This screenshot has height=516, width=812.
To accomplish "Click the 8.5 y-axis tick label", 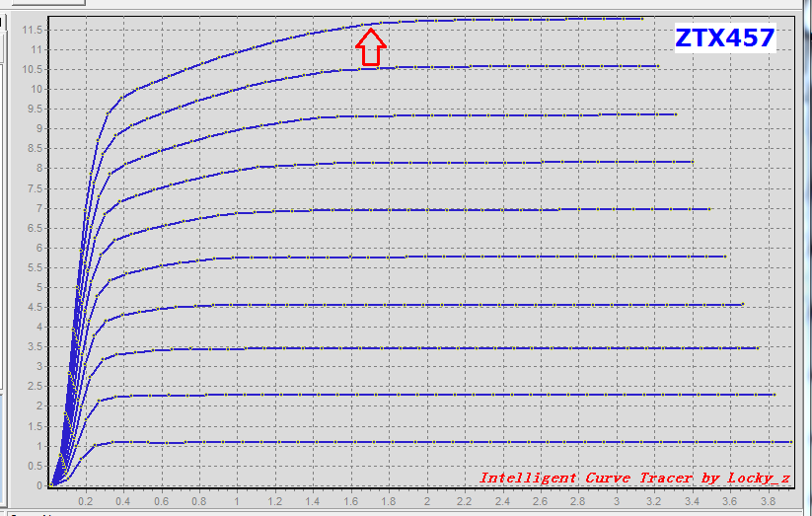I will 36,149.
